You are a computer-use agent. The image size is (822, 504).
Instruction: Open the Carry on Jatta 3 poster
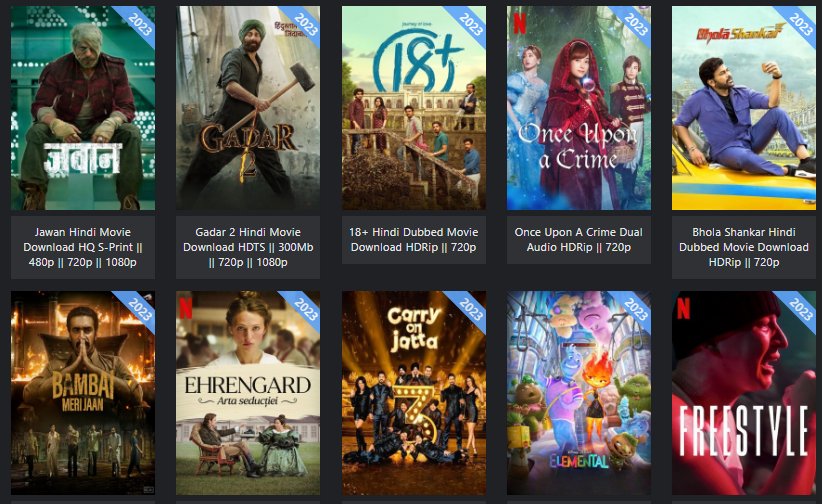(414, 393)
